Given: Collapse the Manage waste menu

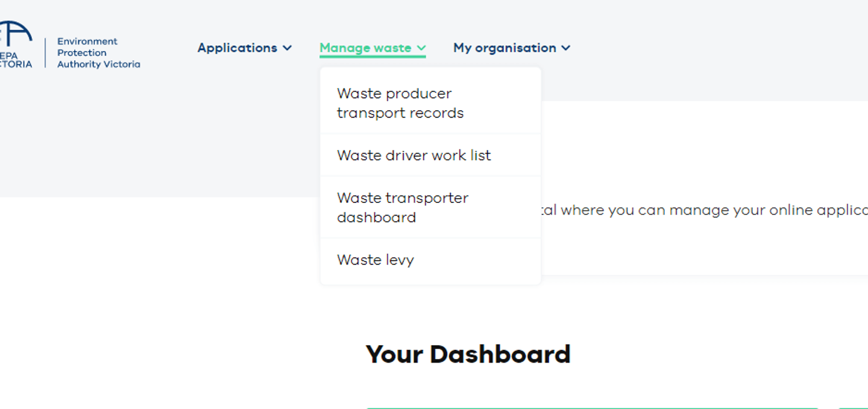Looking at the screenshot, I should [x=373, y=48].
